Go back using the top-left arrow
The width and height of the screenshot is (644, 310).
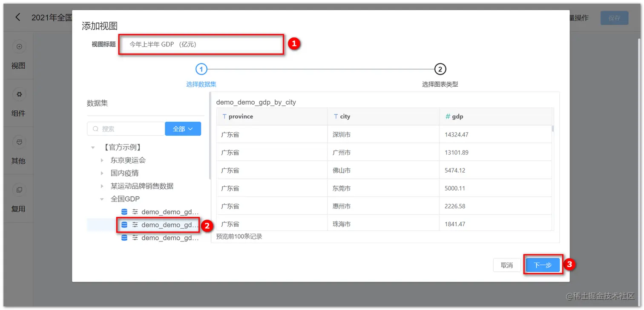[x=17, y=17]
